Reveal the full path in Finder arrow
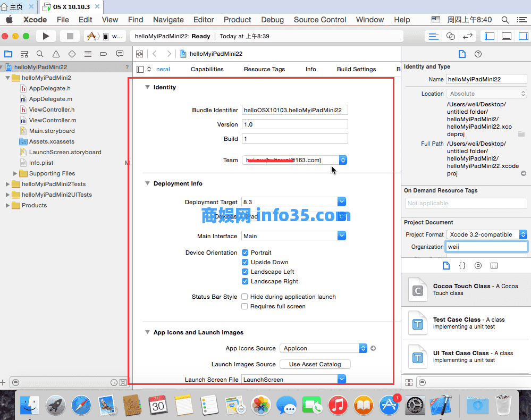Screen dimensions: 531x420 click(524, 173)
